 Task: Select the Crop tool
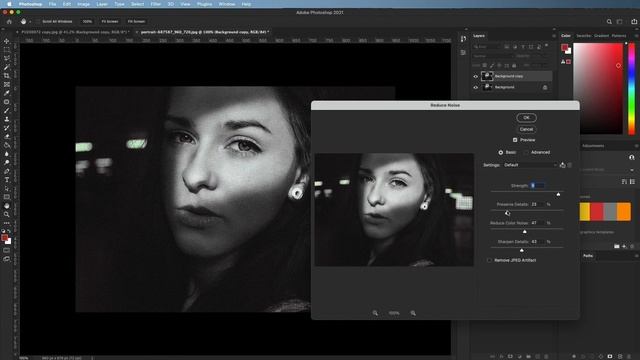[x=7, y=76]
